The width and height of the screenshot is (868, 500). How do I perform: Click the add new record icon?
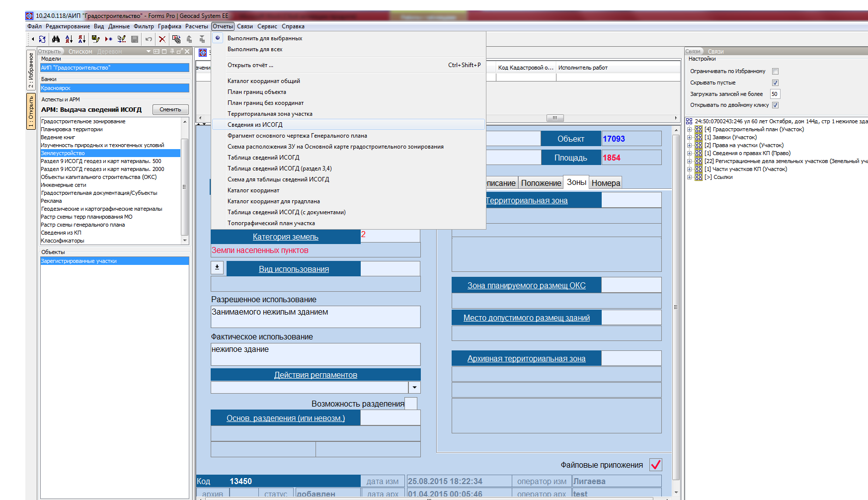108,39
